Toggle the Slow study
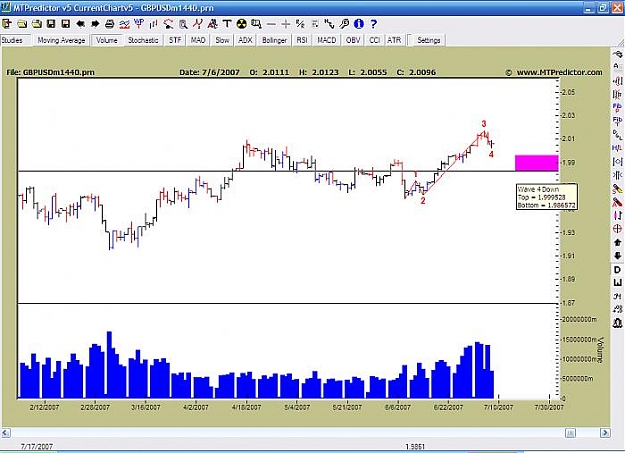 222,40
